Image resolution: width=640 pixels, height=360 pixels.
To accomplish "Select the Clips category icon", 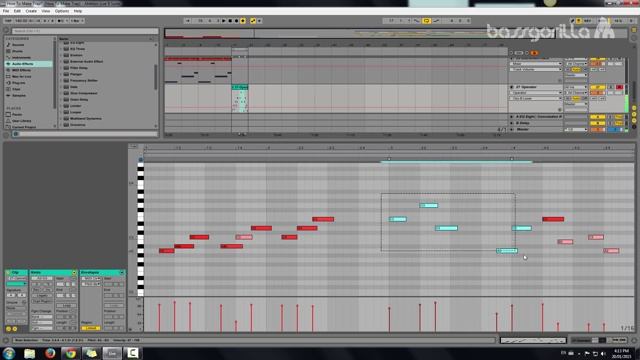I will click(x=8, y=89).
